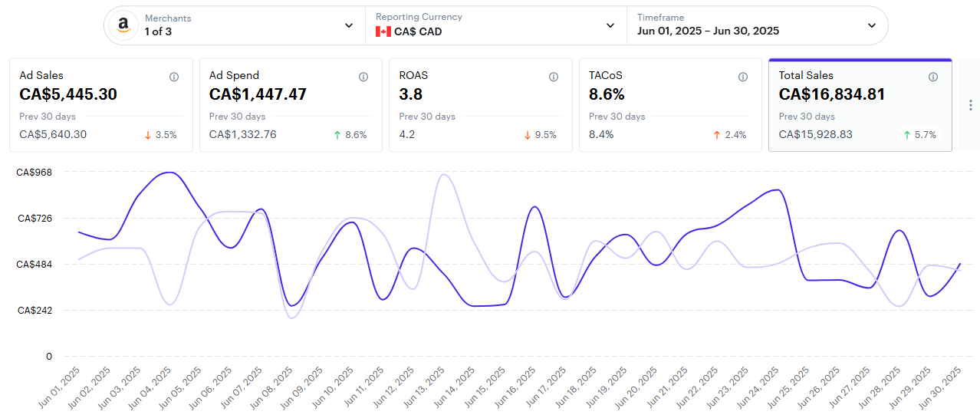Click the Total Sales 5.7% change badge
The image size is (980, 418).
[x=920, y=135]
